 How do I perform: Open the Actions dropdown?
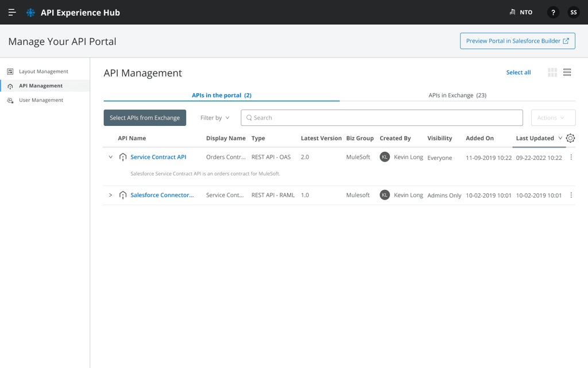point(553,118)
